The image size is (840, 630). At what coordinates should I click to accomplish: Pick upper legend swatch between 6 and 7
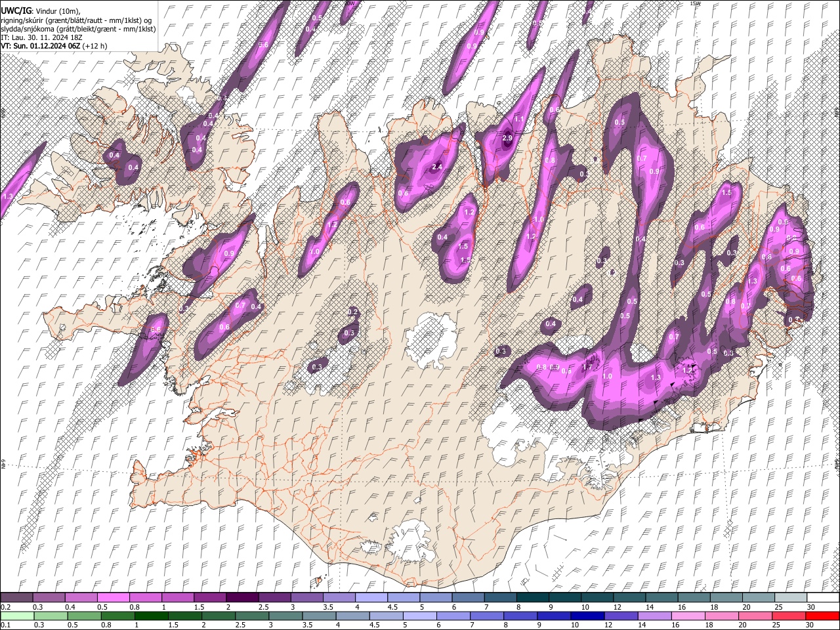[x=467, y=598]
